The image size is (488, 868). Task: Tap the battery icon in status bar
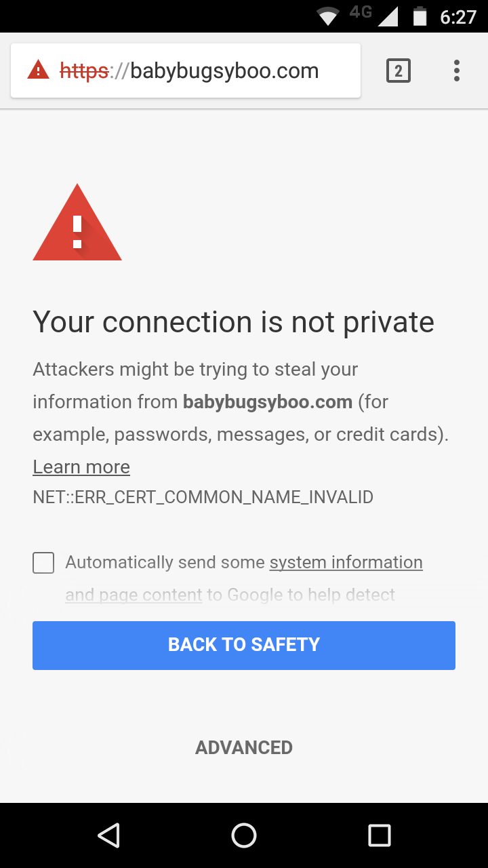click(420, 16)
